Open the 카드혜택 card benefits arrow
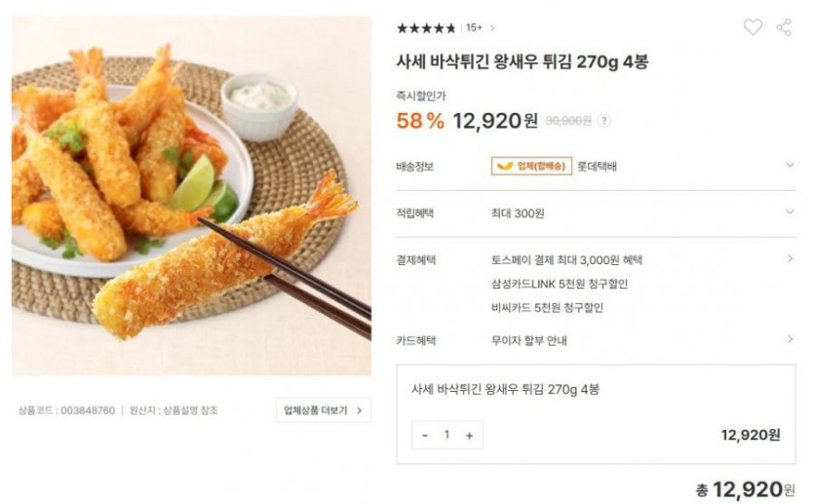This screenshot has width=814, height=504. tap(790, 340)
